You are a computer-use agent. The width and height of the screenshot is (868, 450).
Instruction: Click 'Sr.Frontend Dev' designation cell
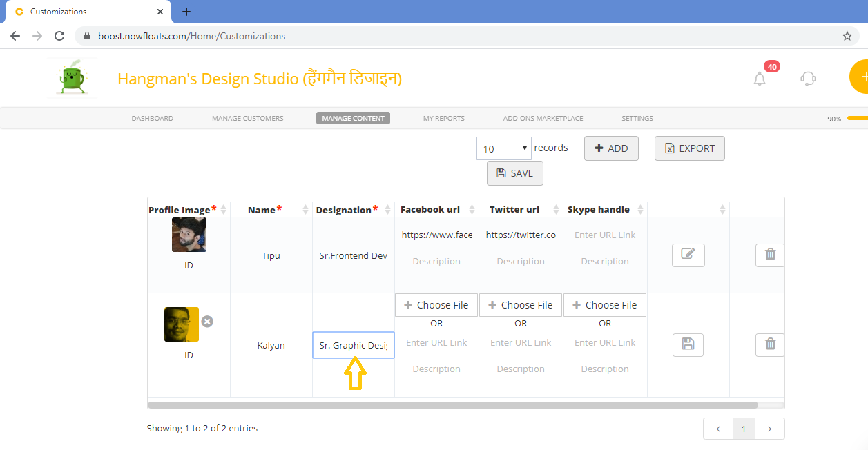[x=354, y=255]
